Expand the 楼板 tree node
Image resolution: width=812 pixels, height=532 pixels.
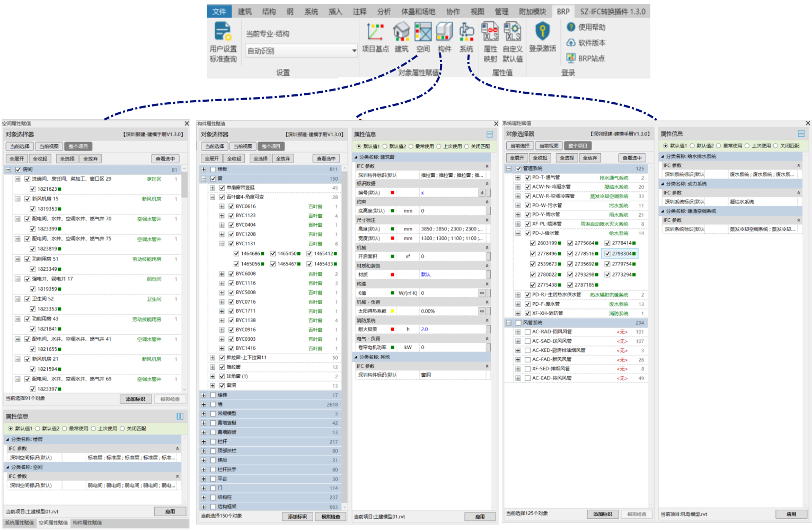tap(204, 170)
